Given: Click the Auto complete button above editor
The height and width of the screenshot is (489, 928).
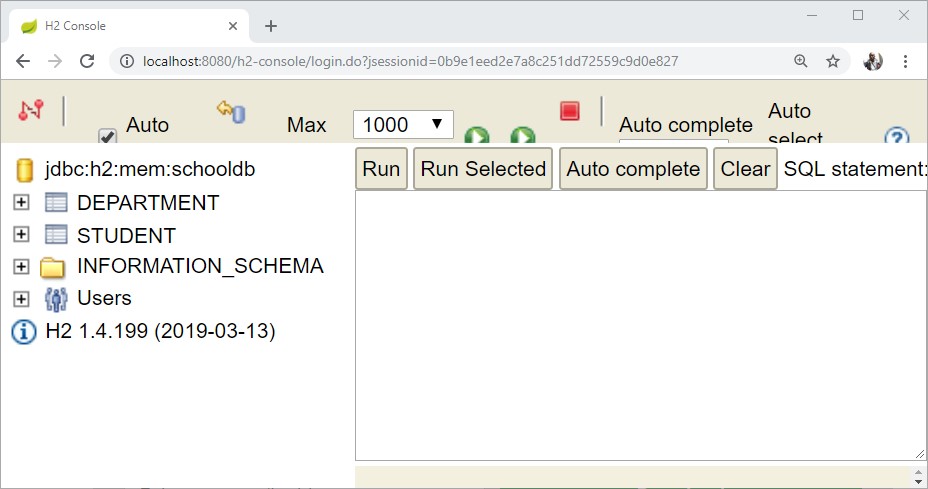Looking at the screenshot, I should [x=633, y=169].
